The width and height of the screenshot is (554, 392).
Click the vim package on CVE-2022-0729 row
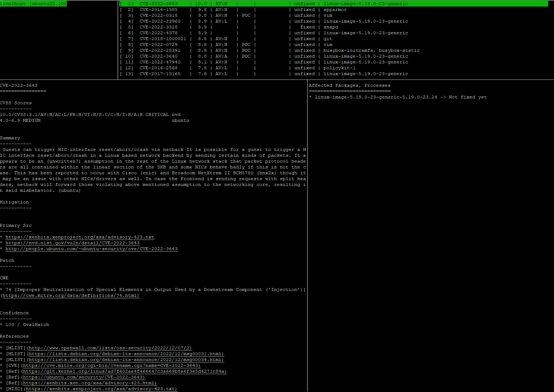[328, 44]
